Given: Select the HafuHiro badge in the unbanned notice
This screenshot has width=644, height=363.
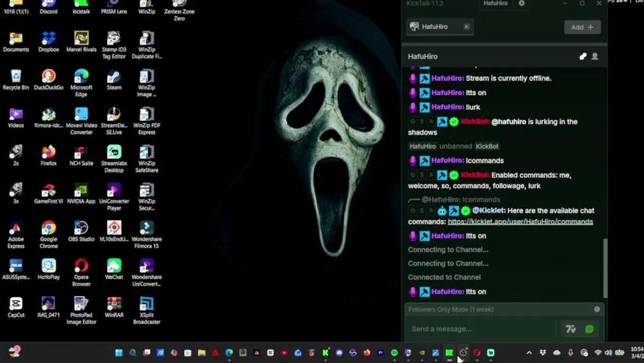Looking at the screenshot, I should click(x=422, y=146).
